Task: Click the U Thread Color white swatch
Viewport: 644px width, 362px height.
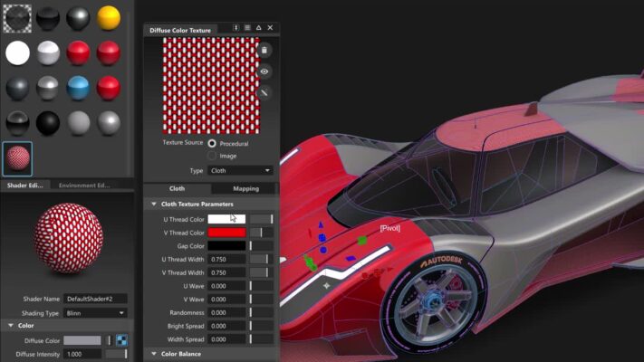Action: (226, 219)
